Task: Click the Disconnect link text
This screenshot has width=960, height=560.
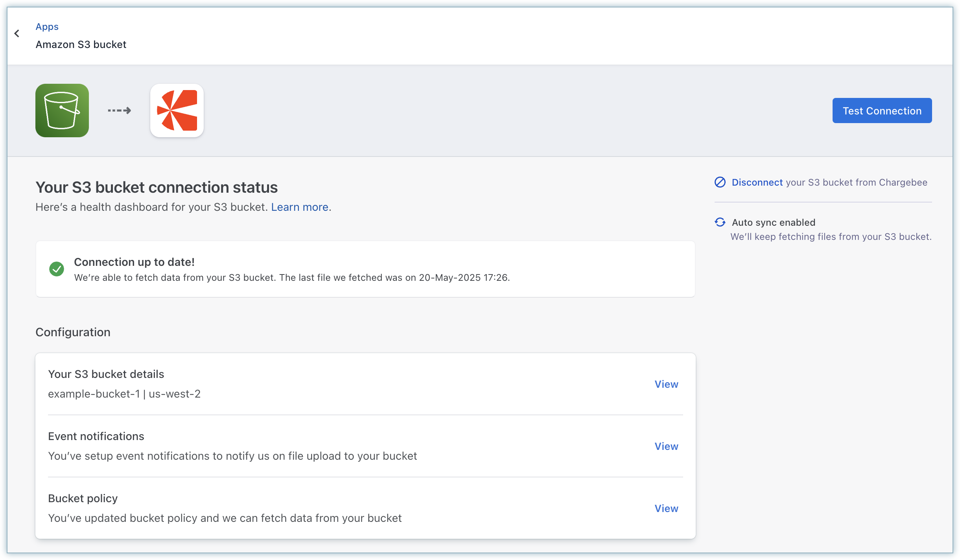Action: tap(757, 182)
